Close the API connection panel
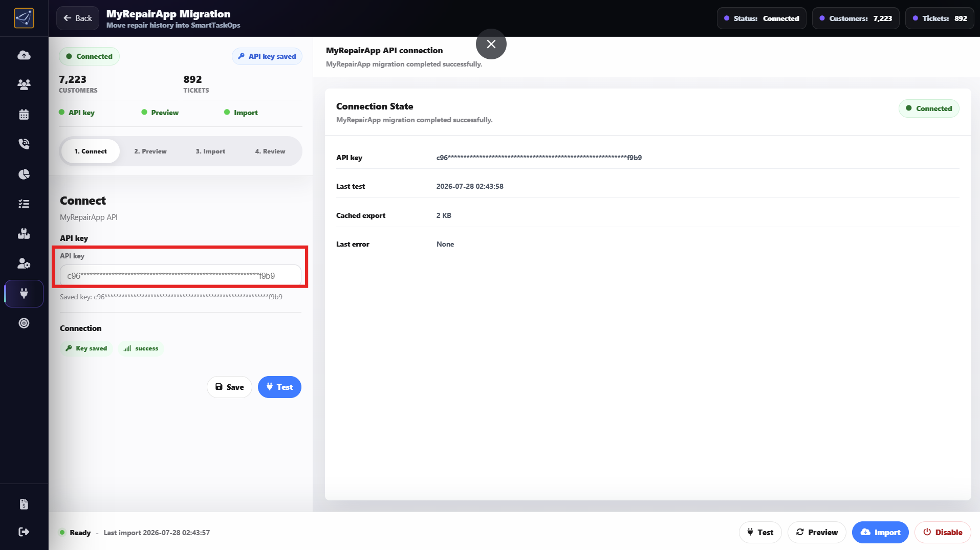980x550 pixels. [x=491, y=44]
